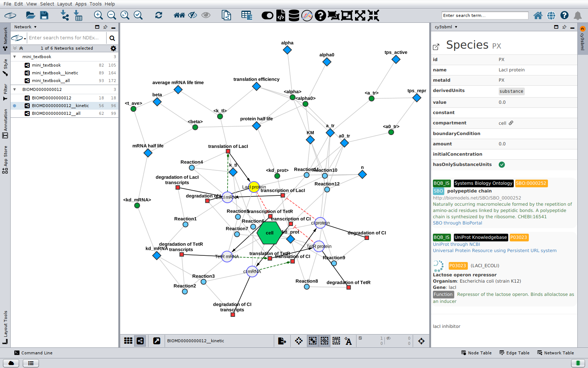Search NDEx with the magnifier button
This screenshot has width=588, height=368.
(x=112, y=38)
